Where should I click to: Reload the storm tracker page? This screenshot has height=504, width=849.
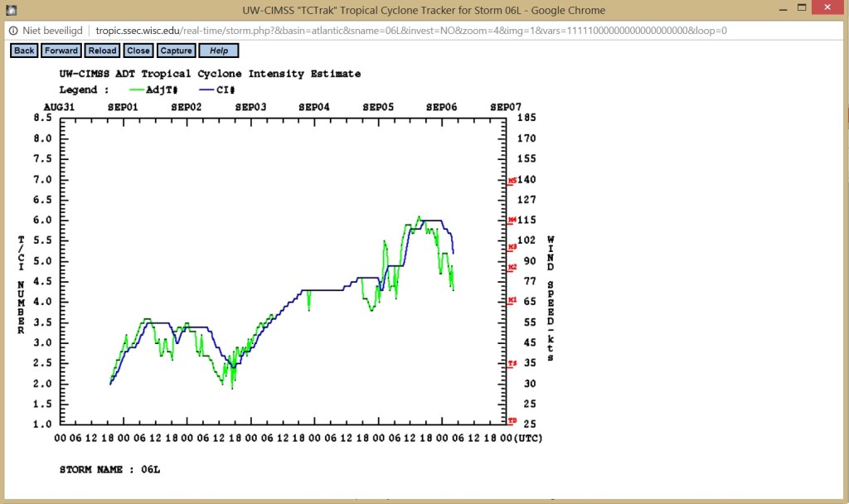coord(103,51)
